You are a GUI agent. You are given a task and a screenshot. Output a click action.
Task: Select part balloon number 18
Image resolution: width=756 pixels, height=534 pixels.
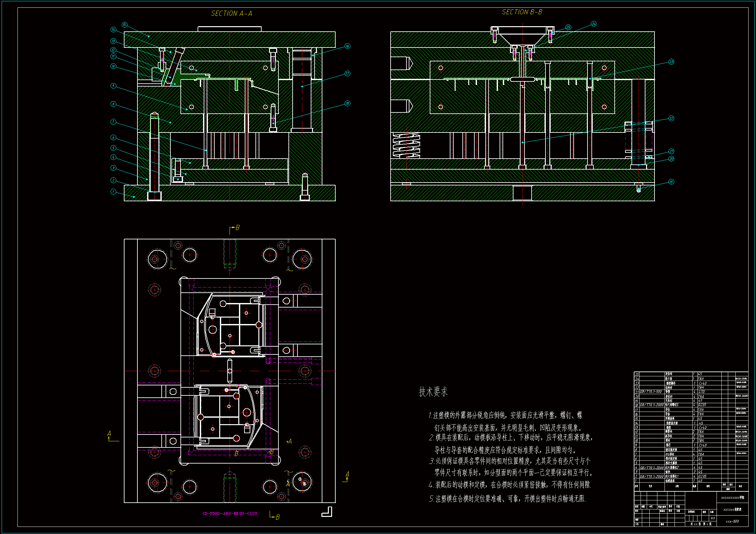click(347, 103)
